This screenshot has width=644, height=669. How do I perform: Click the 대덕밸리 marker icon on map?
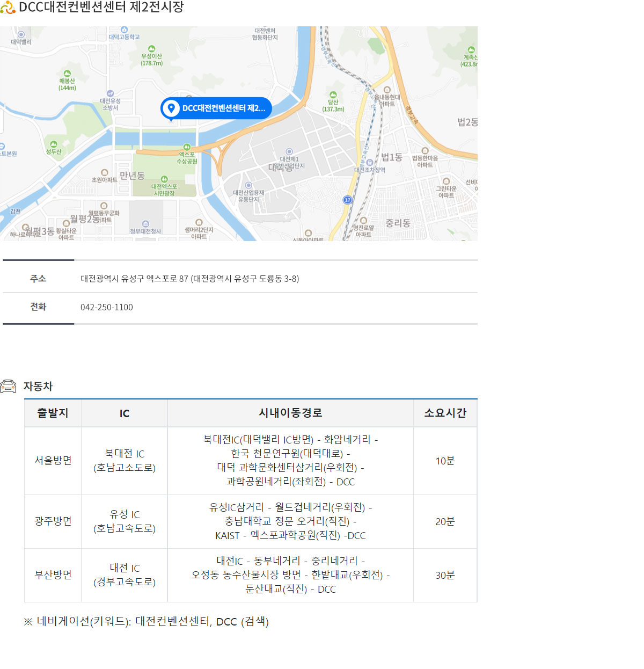21,34
